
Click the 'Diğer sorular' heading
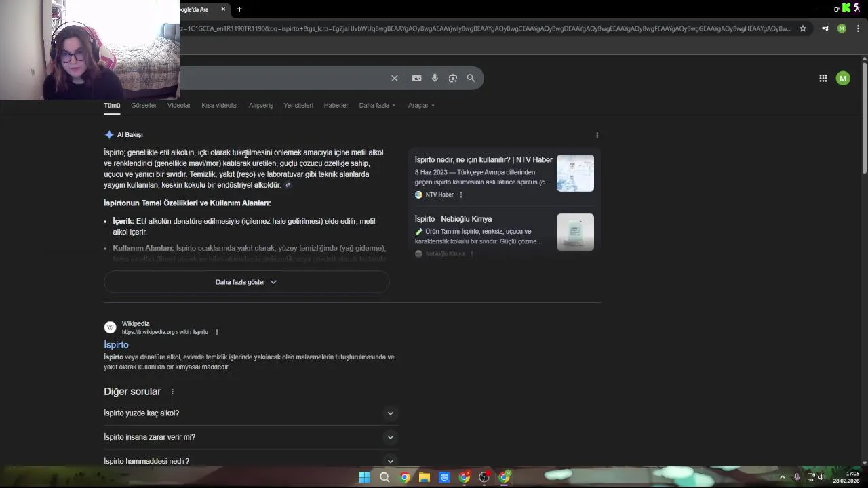[x=132, y=392]
